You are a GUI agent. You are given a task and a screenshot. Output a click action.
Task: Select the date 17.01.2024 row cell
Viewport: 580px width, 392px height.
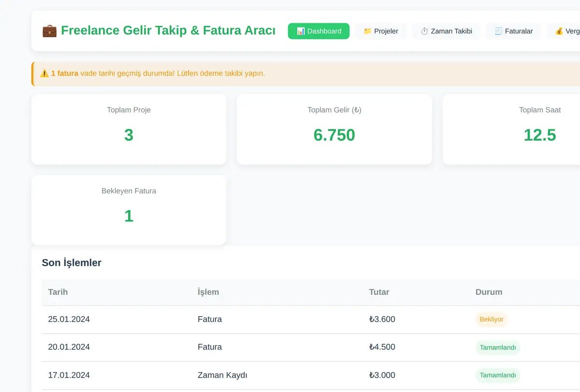click(69, 375)
